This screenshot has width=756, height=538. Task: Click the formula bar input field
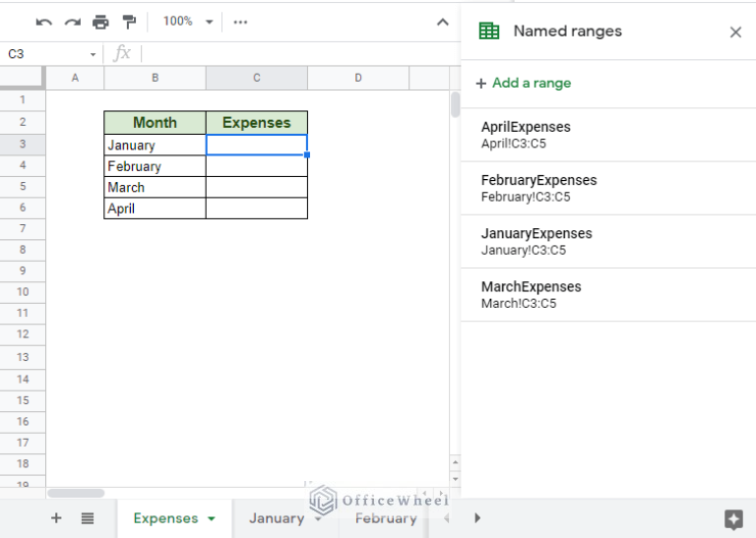pyautogui.click(x=295, y=54)
